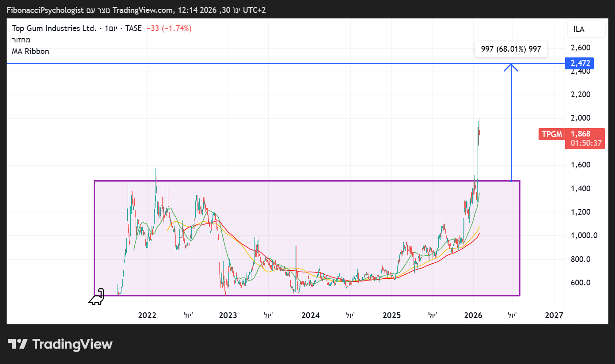This screenshot has height=364, width=615.
Task: Click the 800.0 price axis label
Action: pos(581,259)
